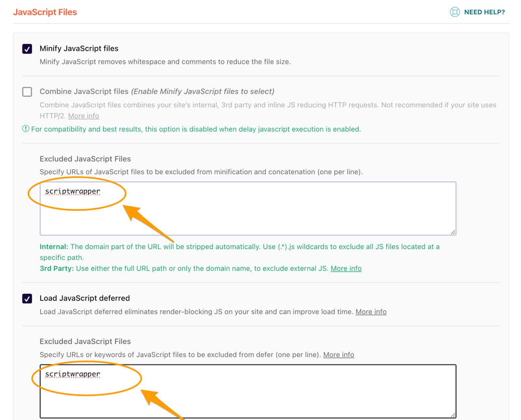Click the JavaScript Files section heading
The width and height of the screenshot is (521, 420).
click(45, 12)
